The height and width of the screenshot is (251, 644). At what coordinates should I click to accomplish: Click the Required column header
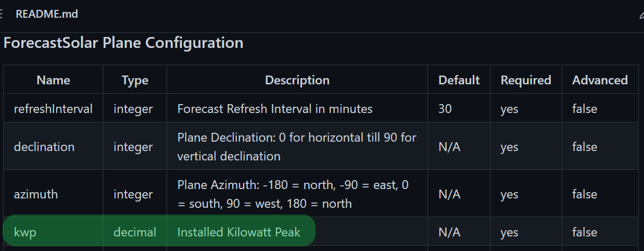pos(525,80)
